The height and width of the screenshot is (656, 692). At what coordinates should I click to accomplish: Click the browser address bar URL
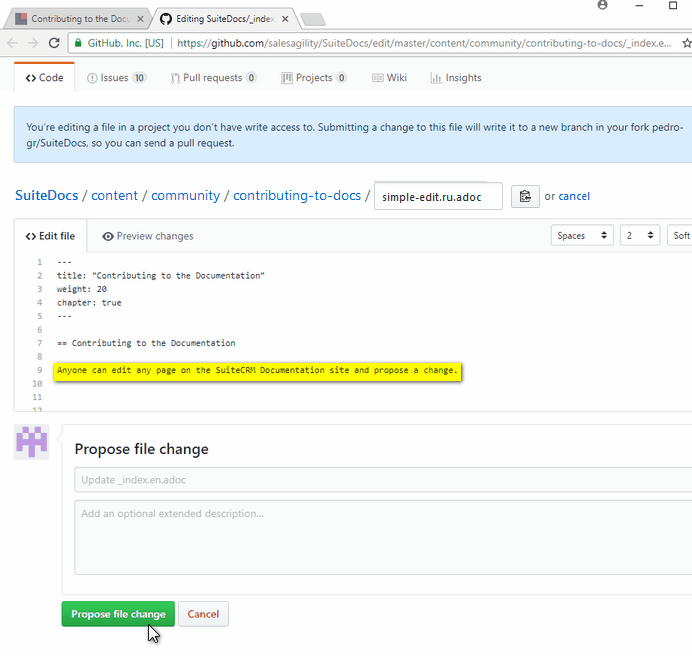click(x=424, y=43)
